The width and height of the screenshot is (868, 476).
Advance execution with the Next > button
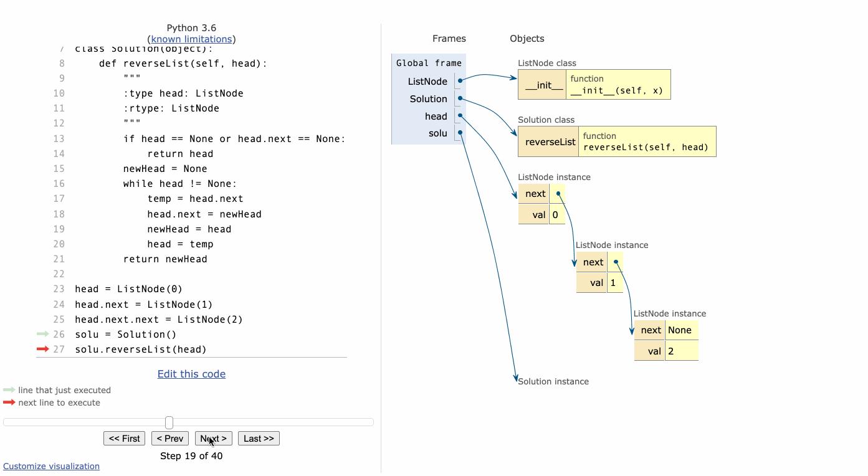point(213,439)
